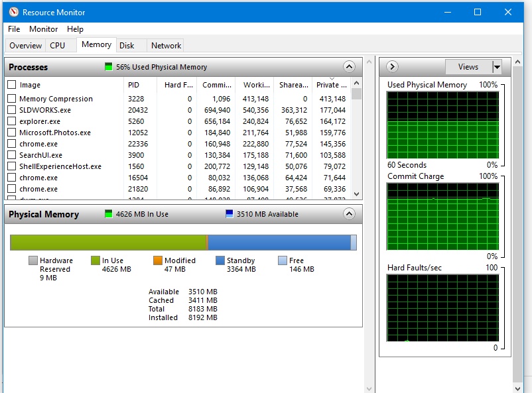Screen dimensions: 532x393
Task: Click the gray Hardware Reserved legend swatch
Action: [33, 260]
